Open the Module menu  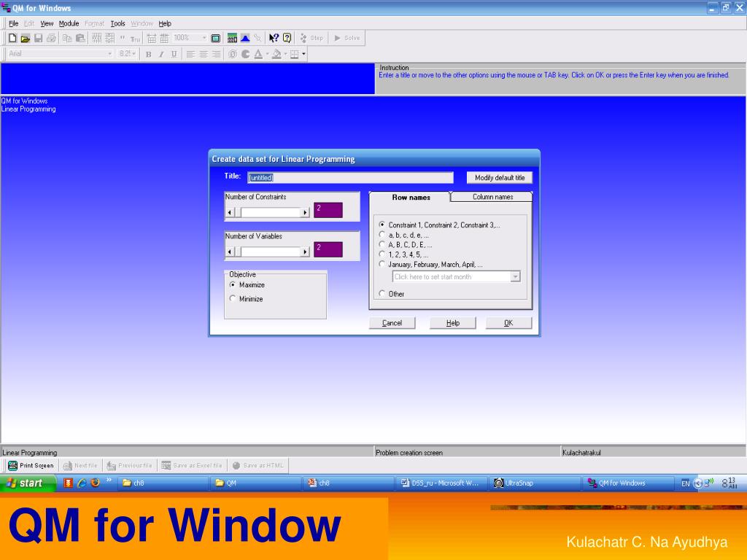point(69,23)
